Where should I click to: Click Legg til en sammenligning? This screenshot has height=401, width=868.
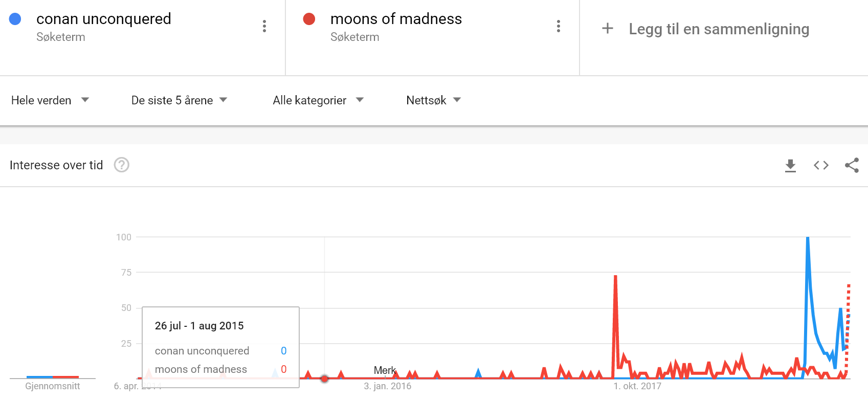pyautogui.click(x=719, y=29)
